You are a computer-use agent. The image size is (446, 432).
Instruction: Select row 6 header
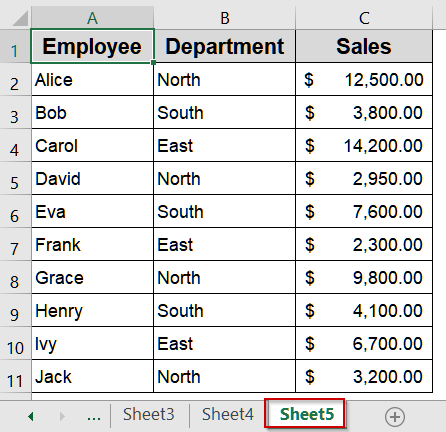pos(15,211)
